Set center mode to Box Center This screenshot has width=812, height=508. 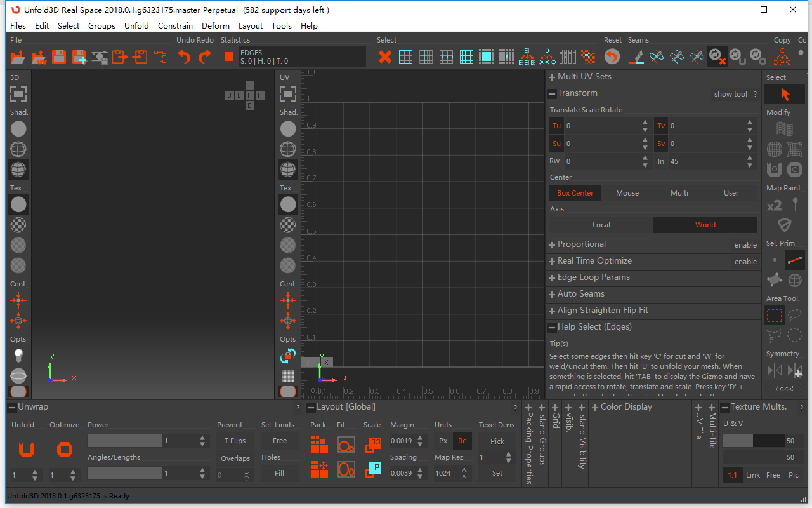(x=575, y=193)
